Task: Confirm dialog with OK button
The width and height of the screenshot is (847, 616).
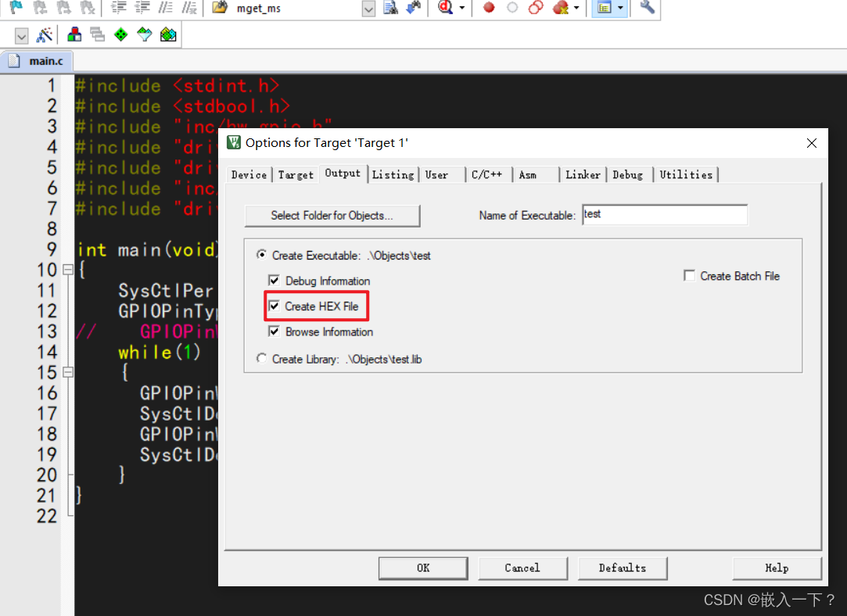Action: tap(423, 568)
